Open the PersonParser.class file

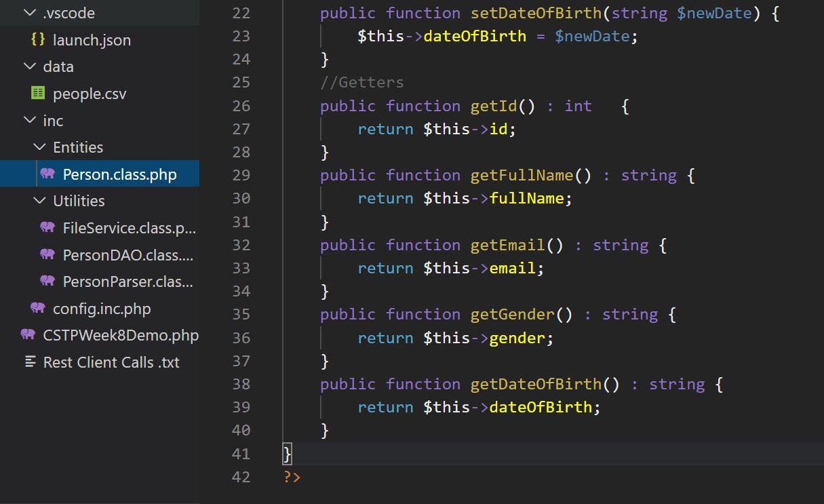tap(128, 282)
